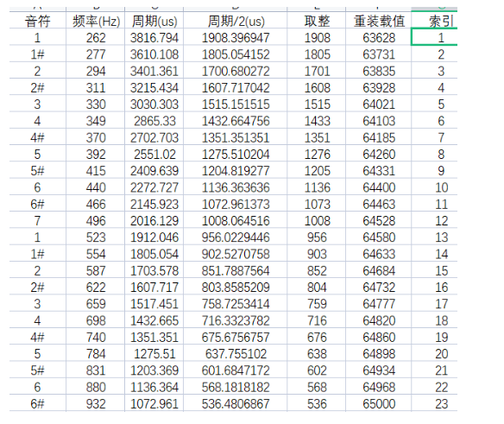
Task: Click frequency cell 330
Action: (x=96, y=104)
